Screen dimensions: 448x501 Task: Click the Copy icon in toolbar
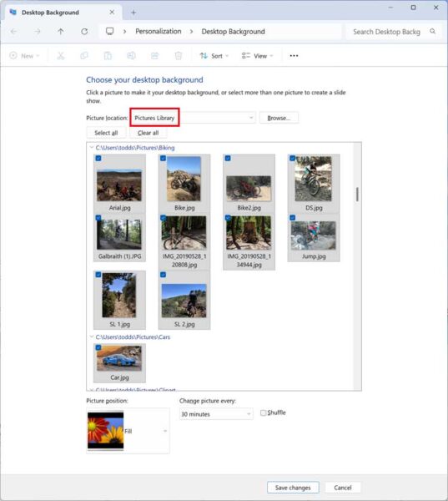click(84, 56)
